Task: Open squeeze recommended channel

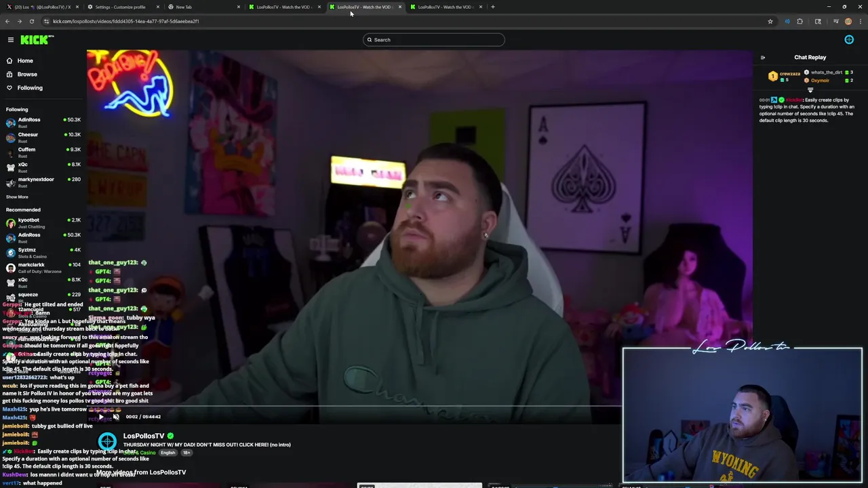Action: [42, 297]
